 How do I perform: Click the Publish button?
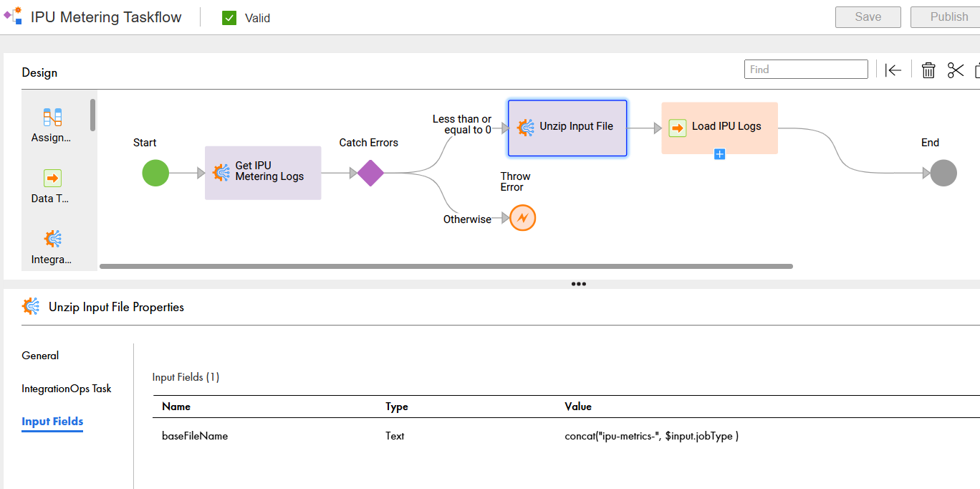click(x=945, y=17)
